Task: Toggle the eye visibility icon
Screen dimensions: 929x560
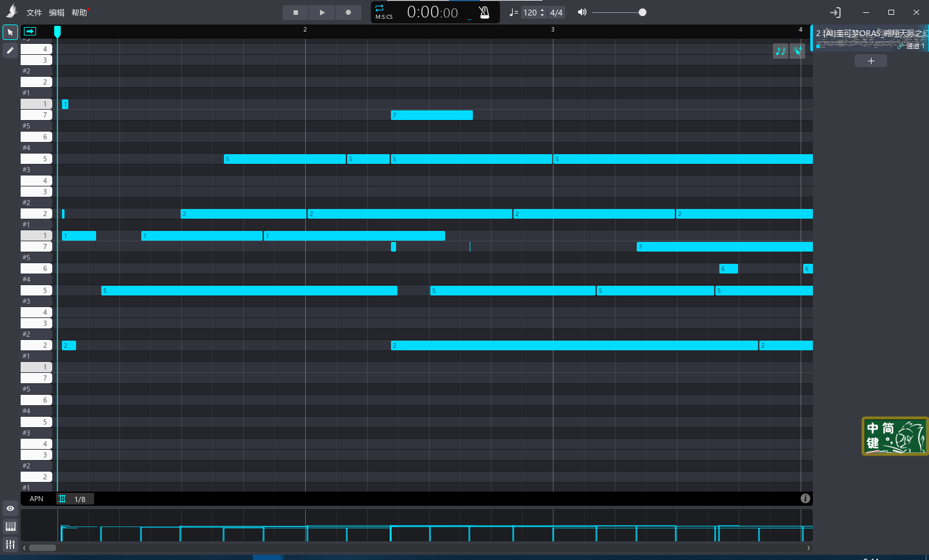Action: click(x=10, y=508)
